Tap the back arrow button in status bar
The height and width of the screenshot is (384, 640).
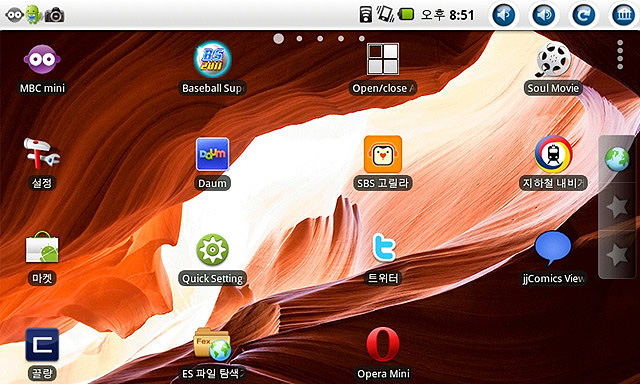(583, 15)
